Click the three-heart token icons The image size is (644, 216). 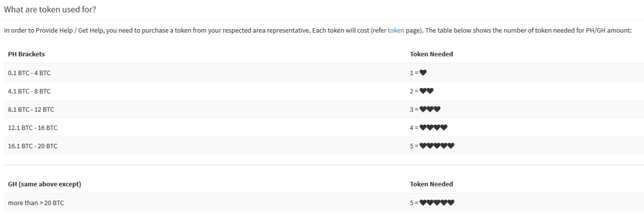click(430, 109)
